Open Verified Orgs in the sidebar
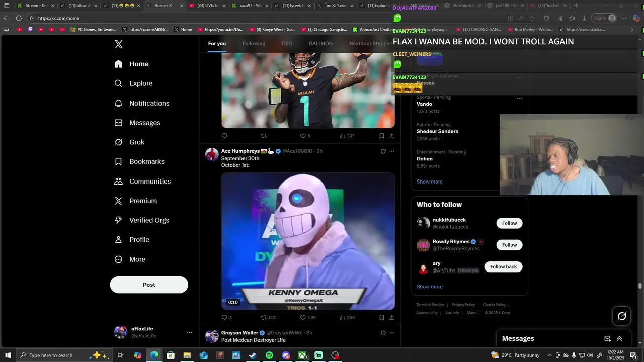The width and height of the screenshot is (644, 362). pos(141,220)
